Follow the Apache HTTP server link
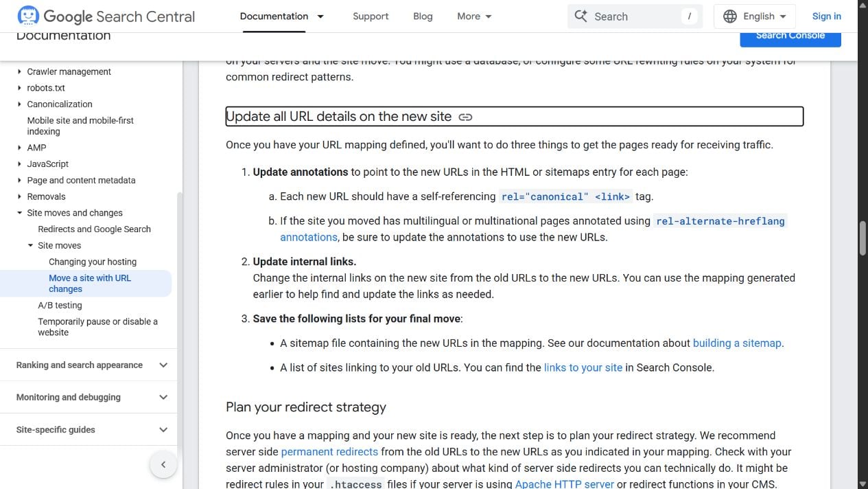Viewport: 868px width, 489px height. (565, 484)
